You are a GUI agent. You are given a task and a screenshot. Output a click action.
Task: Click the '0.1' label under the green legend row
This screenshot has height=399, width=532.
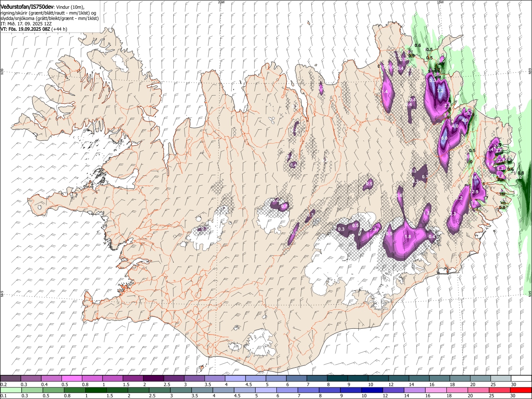[x=3, y=397]
